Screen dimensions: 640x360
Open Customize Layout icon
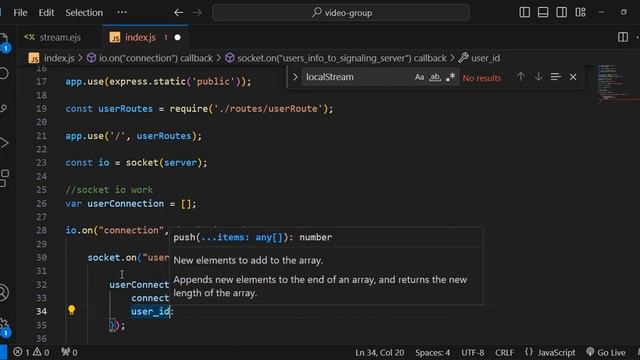coord(580,12)
